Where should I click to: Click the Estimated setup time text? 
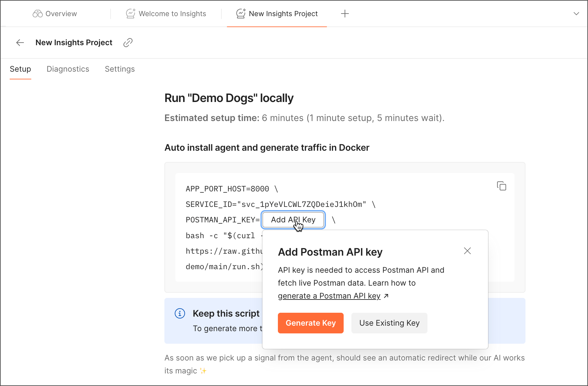tap(304, 118)
